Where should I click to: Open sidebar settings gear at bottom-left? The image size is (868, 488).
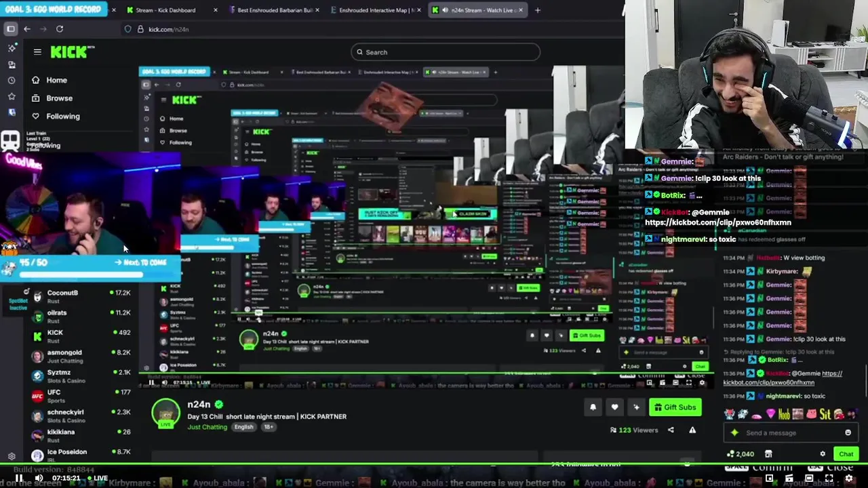point(12,457)
